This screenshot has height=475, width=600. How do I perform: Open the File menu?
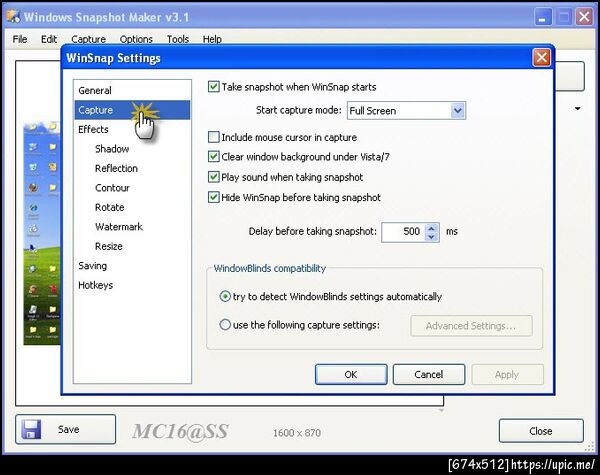[x=20, y=39]
